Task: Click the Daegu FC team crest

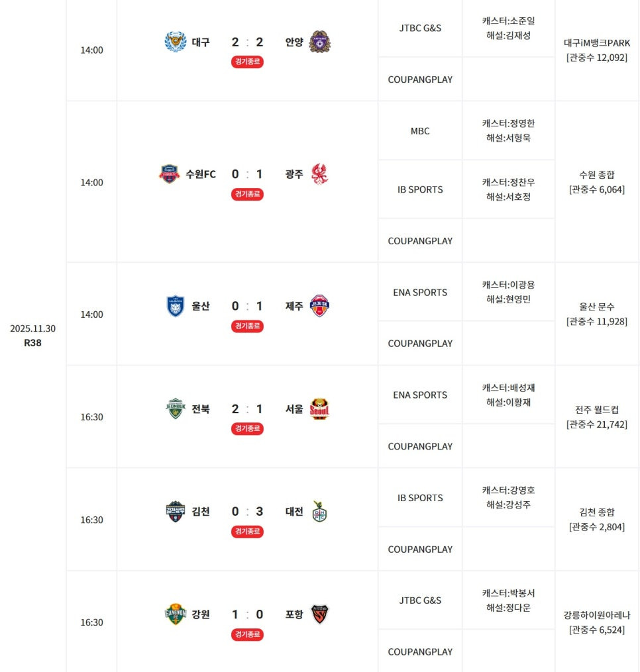Action: pyautogui.click(x=176, y=42)
